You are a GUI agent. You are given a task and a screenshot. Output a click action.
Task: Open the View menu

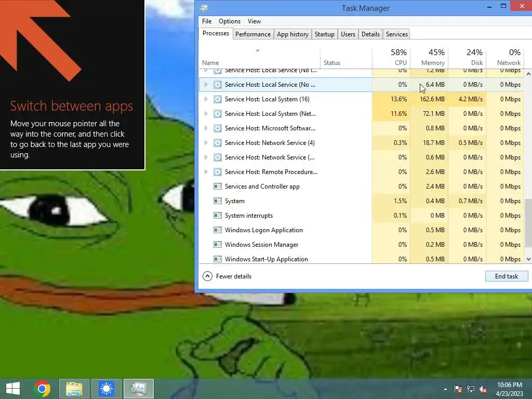pyautogui.click(x=254, y=21)
